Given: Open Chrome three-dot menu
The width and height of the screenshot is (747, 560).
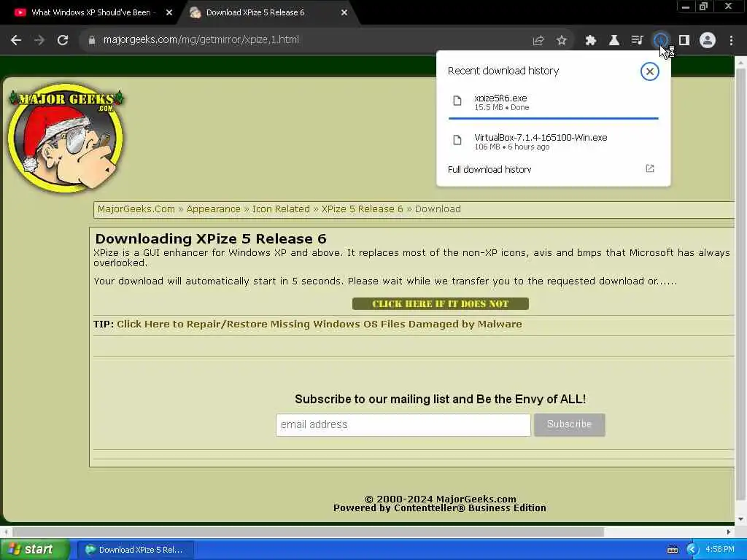Looking at the screenshot, I should pyautogui.click(x=731, y=41).
